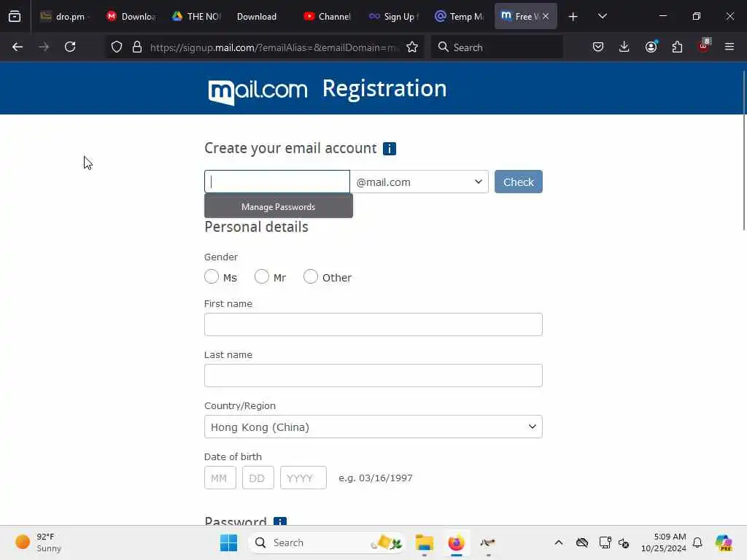The image size is (747, 560).
Task: Click the DD birth day field
Action: coord(258,478)
